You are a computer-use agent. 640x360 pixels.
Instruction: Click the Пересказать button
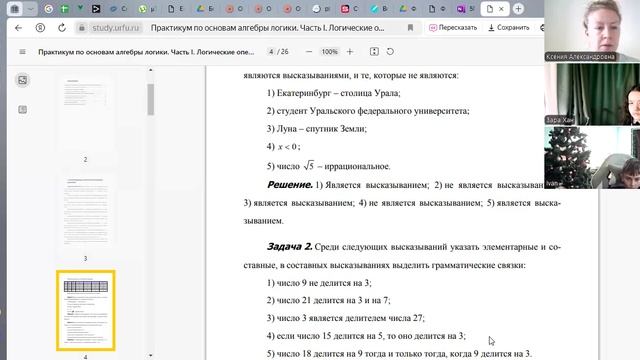pos(453,28)
